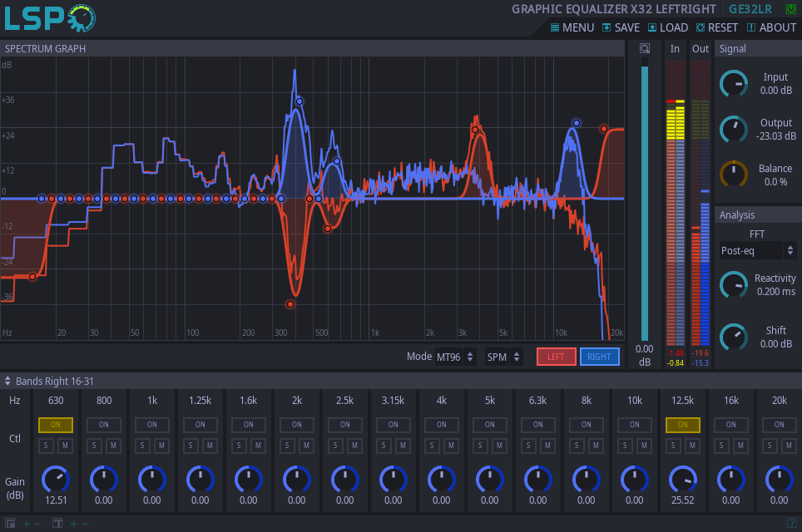This screenshot has width=802, height=532.
Task: Toggle the LEFT channel graph visibility
Action: pos(557,357)
